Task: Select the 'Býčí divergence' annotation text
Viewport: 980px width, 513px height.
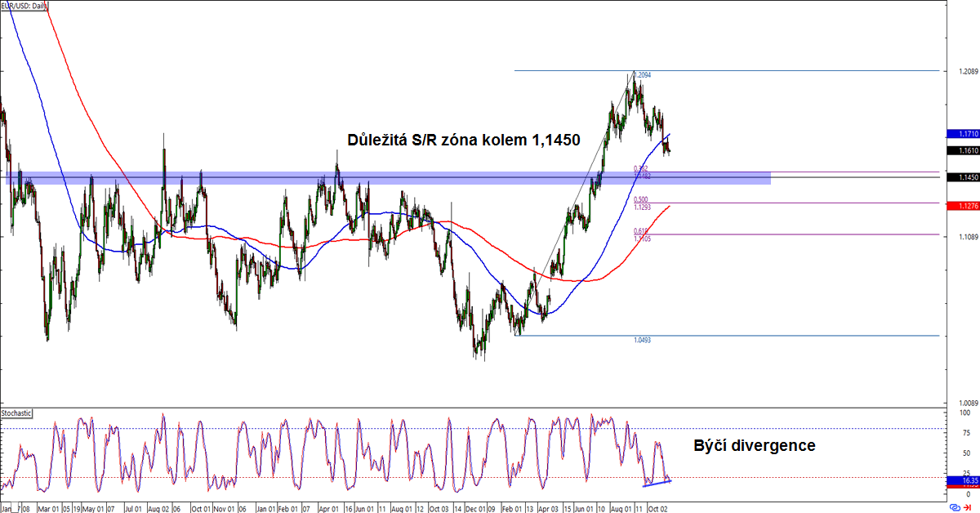Action: (754, 446)
